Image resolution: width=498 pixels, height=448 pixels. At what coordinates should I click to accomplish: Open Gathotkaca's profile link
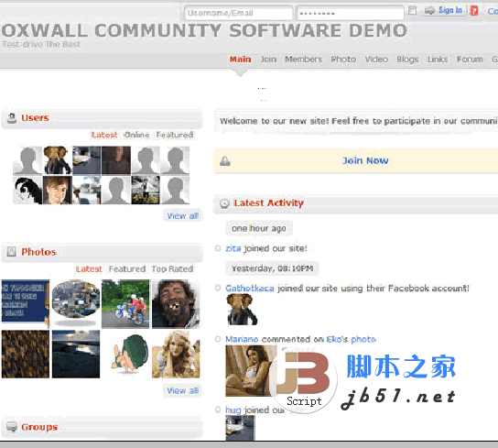pos(250,289)
